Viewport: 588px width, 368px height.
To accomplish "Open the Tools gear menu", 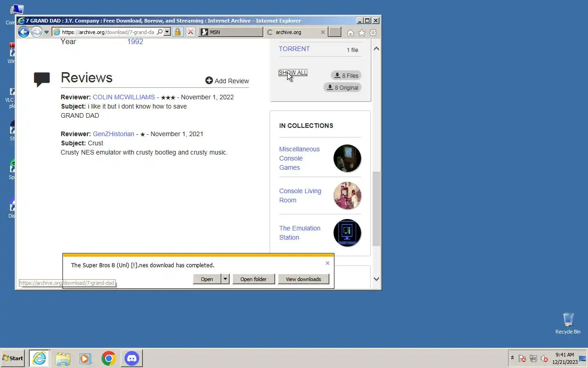I will point(373,33).
